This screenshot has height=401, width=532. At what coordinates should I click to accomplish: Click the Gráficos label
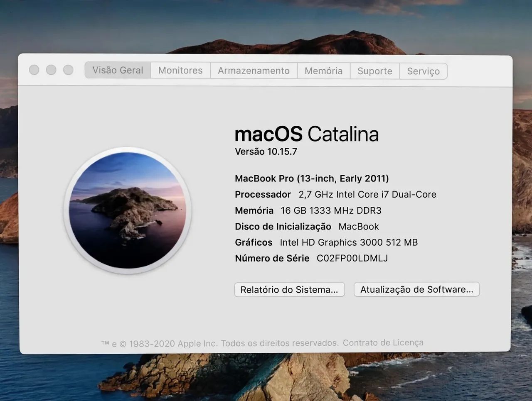254,242
